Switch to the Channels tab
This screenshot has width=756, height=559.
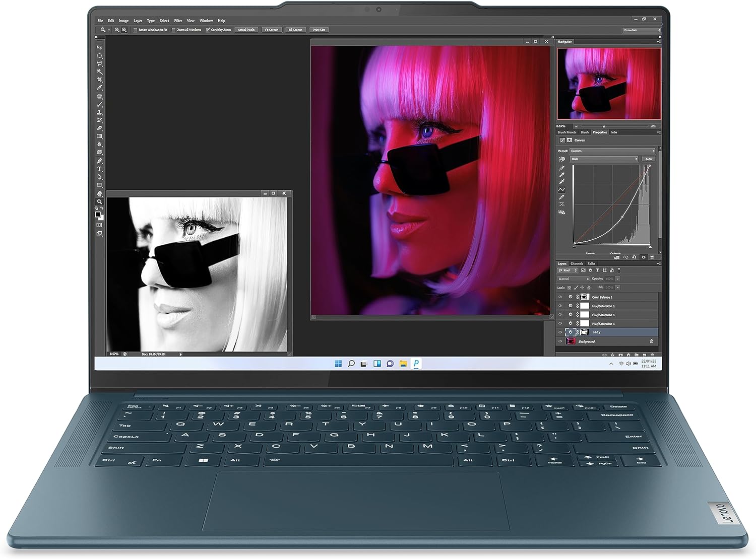577,264
